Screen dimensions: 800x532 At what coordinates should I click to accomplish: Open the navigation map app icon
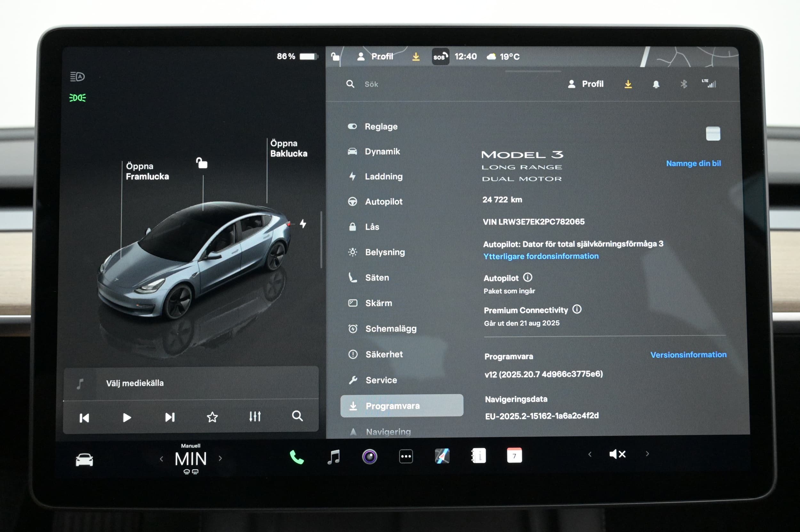point(442,456)
